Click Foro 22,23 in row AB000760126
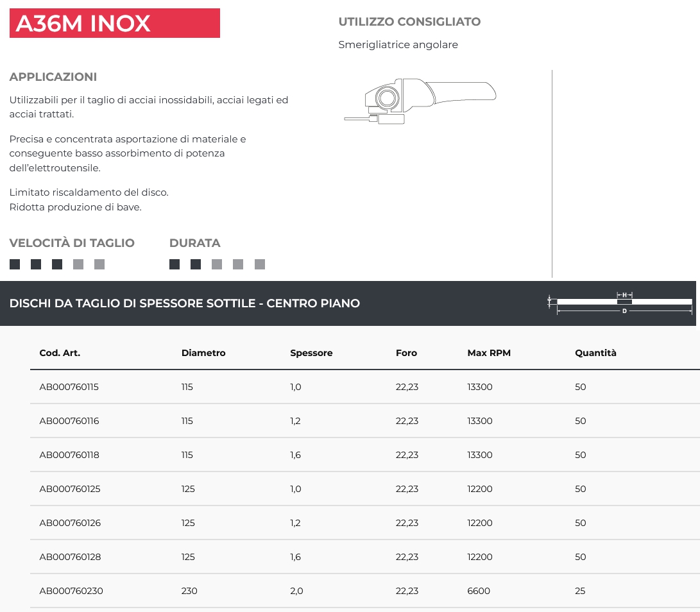Image resolution: width=700 pixels, height=612 pixels. (407, 523)
